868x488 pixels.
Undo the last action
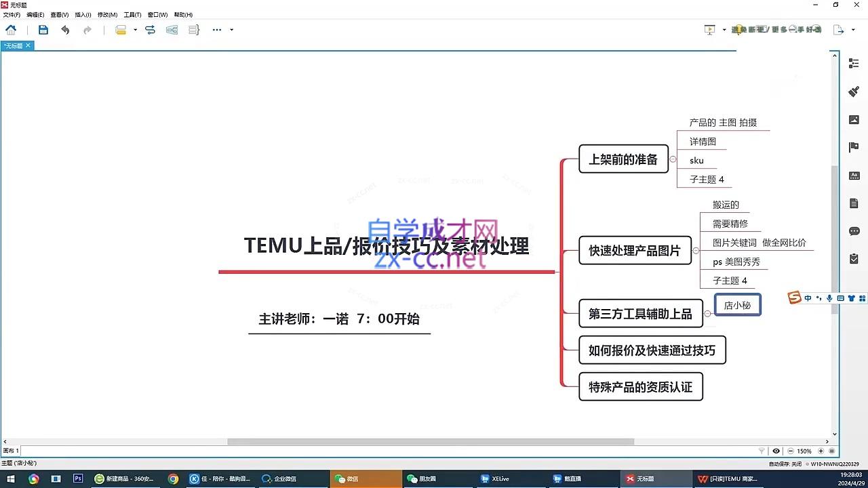click(x=65, y=30)
